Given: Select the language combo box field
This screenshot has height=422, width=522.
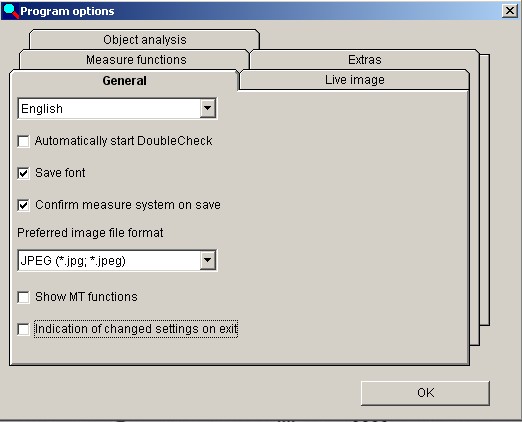Looking at the screenshot, I should (x=117, y=108).
